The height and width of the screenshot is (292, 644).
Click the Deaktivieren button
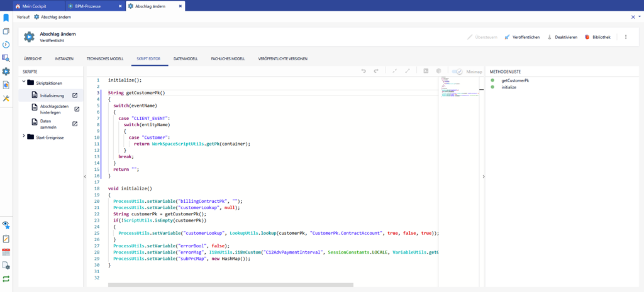click(x=562, y=37)
